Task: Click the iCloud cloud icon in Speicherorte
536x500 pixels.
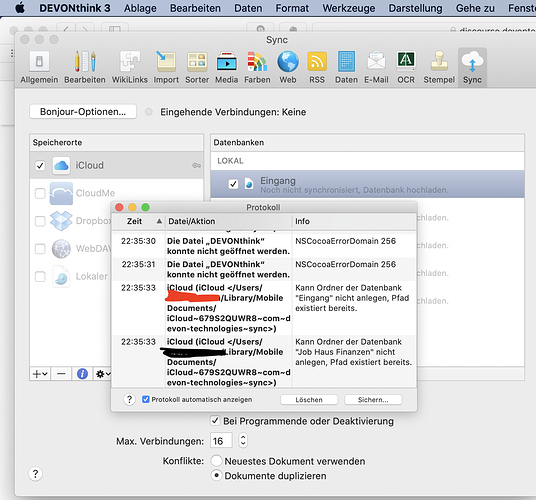Action: 61,166
